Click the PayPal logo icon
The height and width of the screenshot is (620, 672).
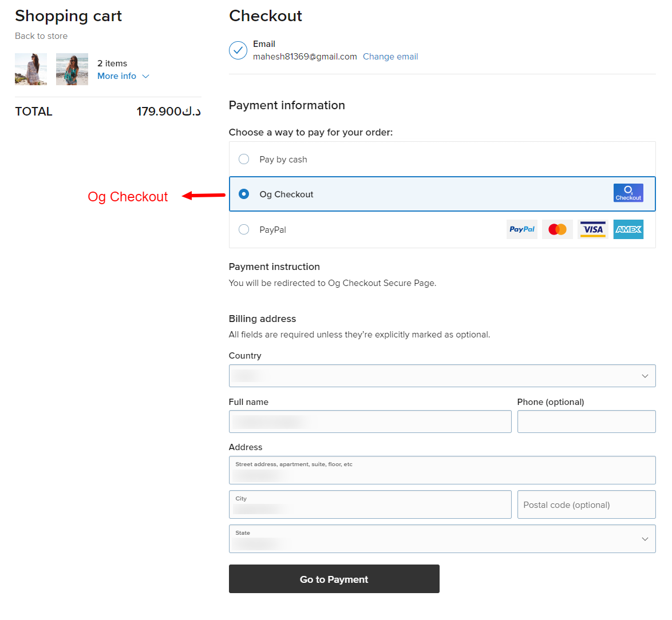tap(521, 229)
